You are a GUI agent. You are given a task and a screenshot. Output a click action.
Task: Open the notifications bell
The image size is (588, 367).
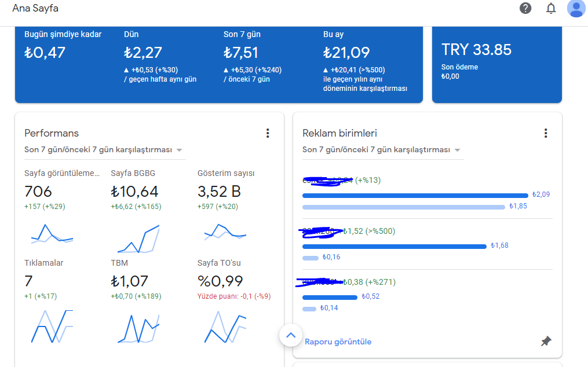click(x=550, y=8)
